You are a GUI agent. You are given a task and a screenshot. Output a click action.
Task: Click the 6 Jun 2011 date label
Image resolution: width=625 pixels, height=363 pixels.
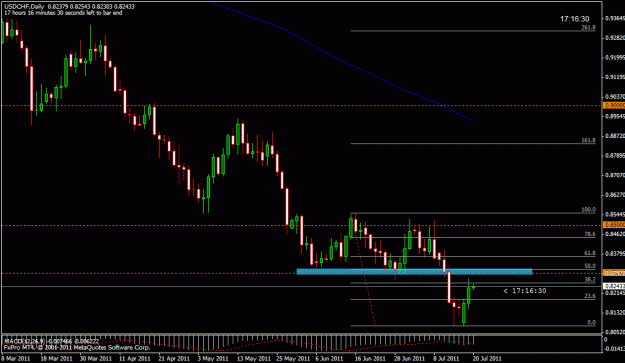click(x=330, y=358)
